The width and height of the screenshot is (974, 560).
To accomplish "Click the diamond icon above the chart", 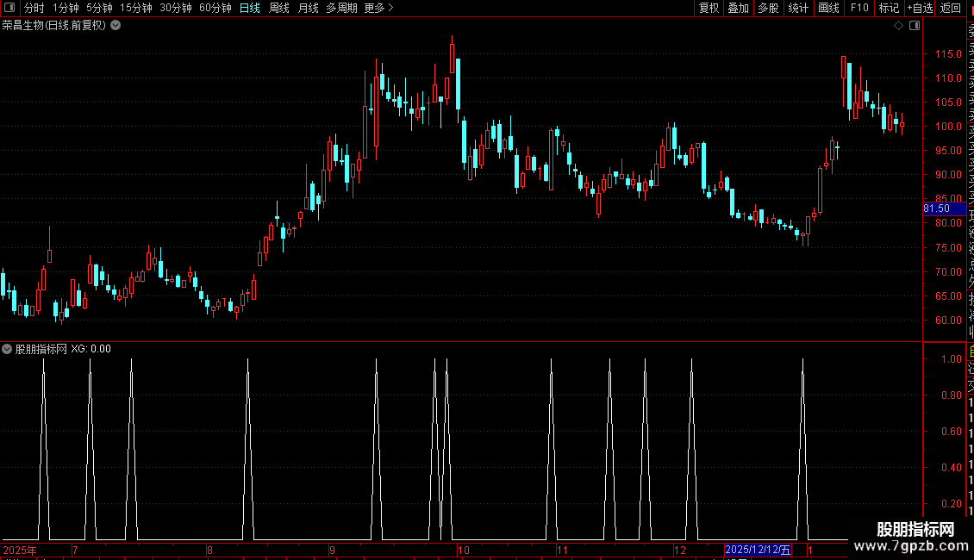I will 898,26.
